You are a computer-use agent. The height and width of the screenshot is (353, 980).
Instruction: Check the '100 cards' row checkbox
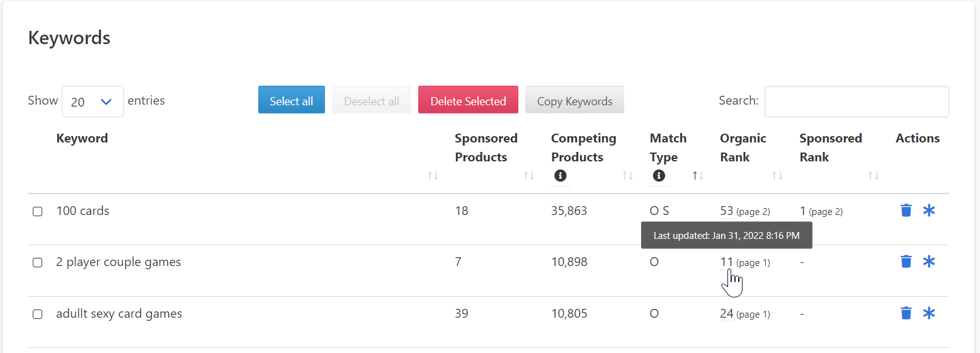[x=37, y=212]
